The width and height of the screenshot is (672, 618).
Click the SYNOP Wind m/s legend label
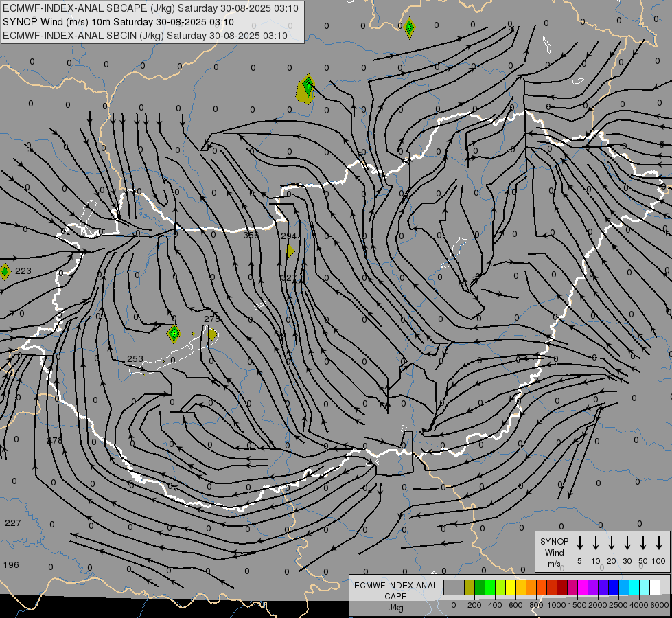click(x=554, y=552)
